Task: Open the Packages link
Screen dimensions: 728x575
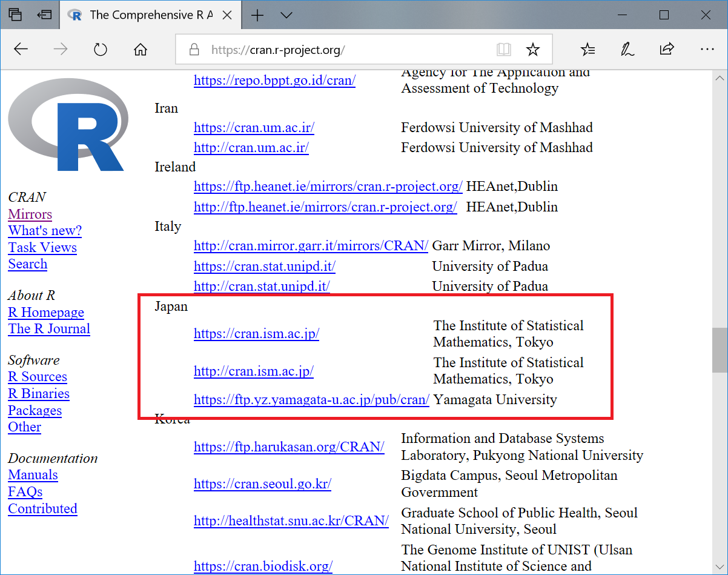Action: pyautogui.click(x=35, y=411)
